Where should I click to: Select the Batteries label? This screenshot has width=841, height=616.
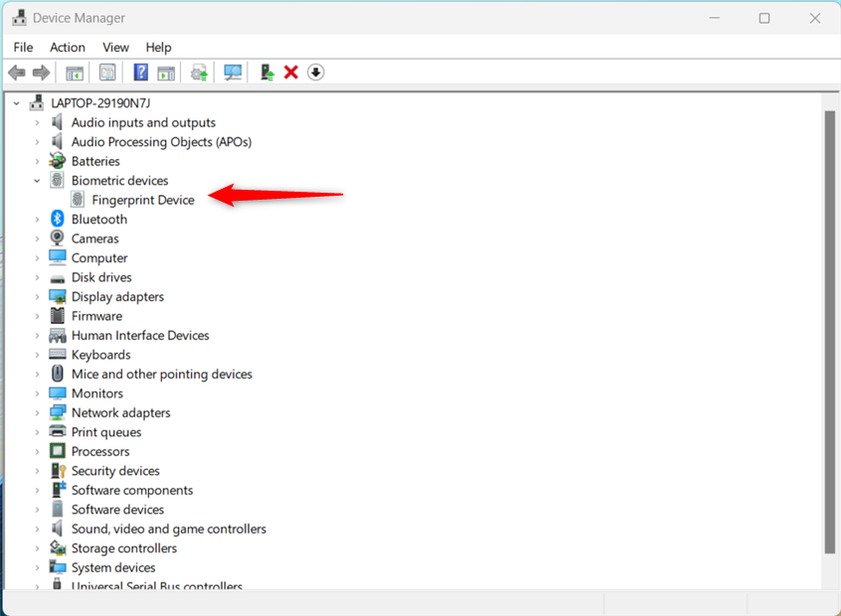coord(95,161)
